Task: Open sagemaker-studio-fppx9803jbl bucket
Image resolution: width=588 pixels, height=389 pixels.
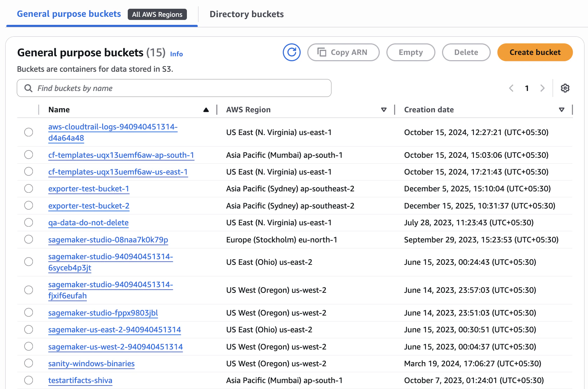Action: pyautogui.click(x=103, y=313)
